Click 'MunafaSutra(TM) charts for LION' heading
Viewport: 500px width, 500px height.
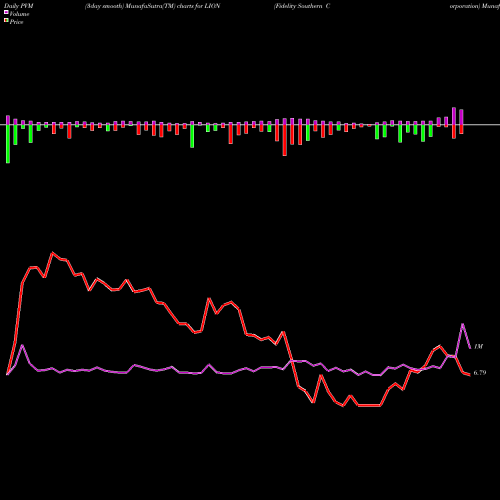point(173,6)
